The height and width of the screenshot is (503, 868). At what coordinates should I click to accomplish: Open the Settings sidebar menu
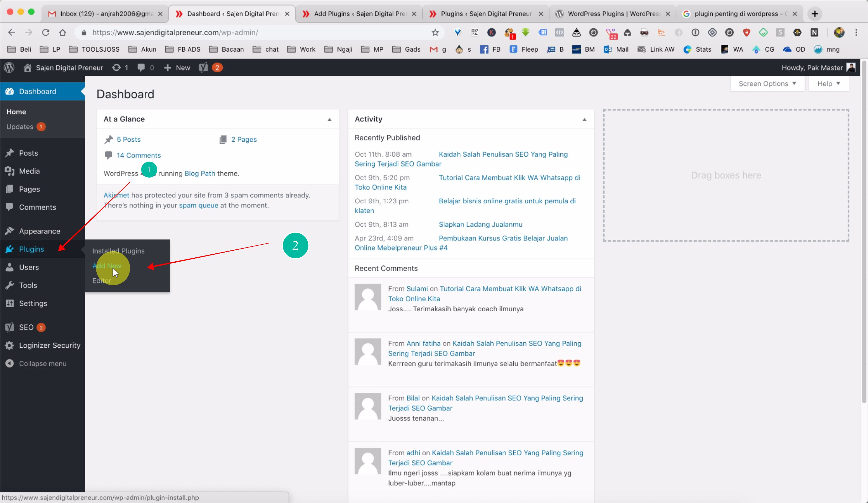pyautogui.click(x=33, y=303)
